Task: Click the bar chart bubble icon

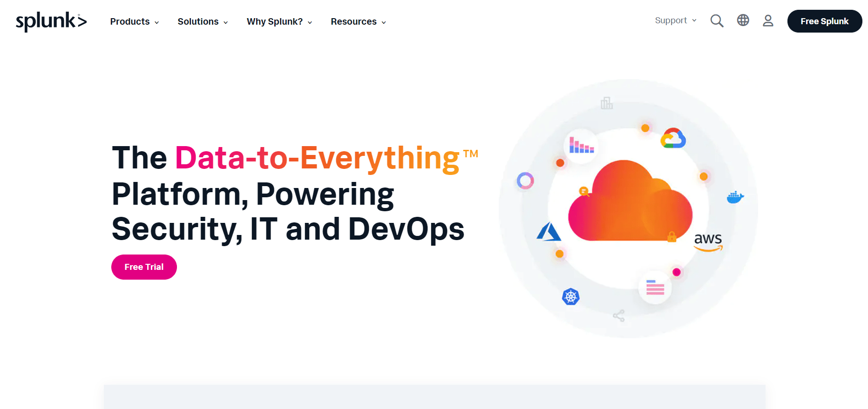Action: [x=582, y=146]
